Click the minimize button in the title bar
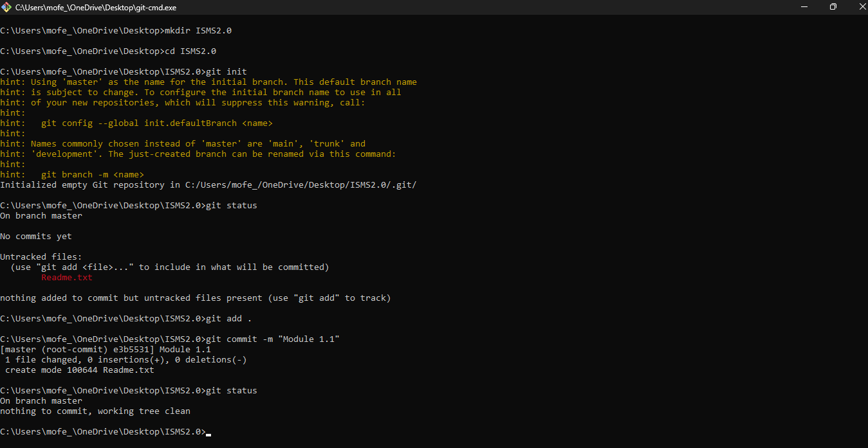Viewport: 868px width, 448px height. [x=804, y=6]
